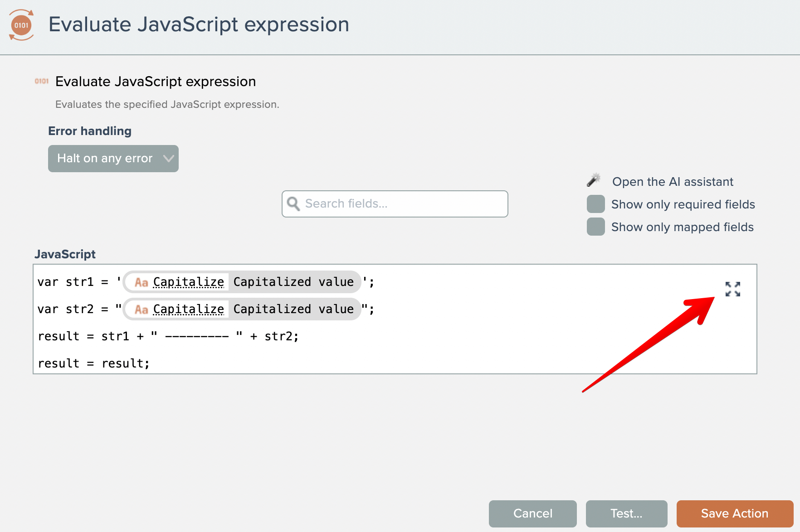This screenshot has height=532, width=800.
Task: Select Capitalize link in the str1 line
Action: point(189,282)
